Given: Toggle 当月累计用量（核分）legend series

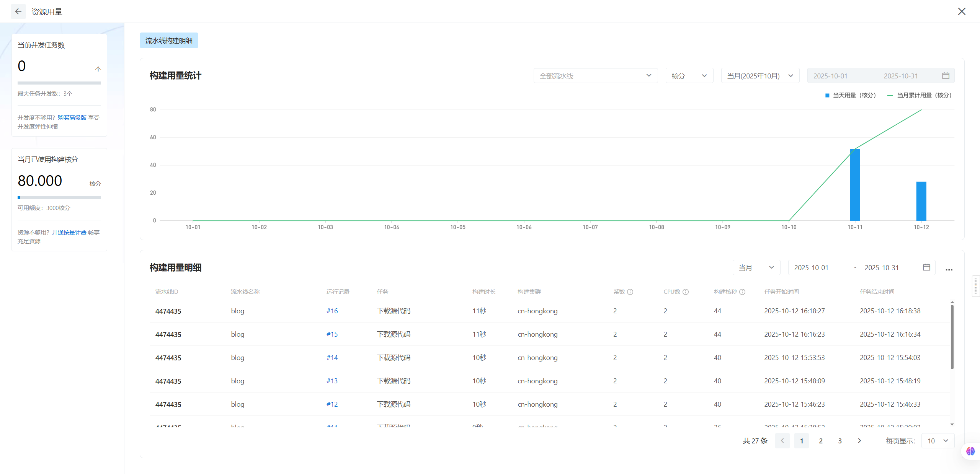Looking at the screenshot, I should pos(919,95).
